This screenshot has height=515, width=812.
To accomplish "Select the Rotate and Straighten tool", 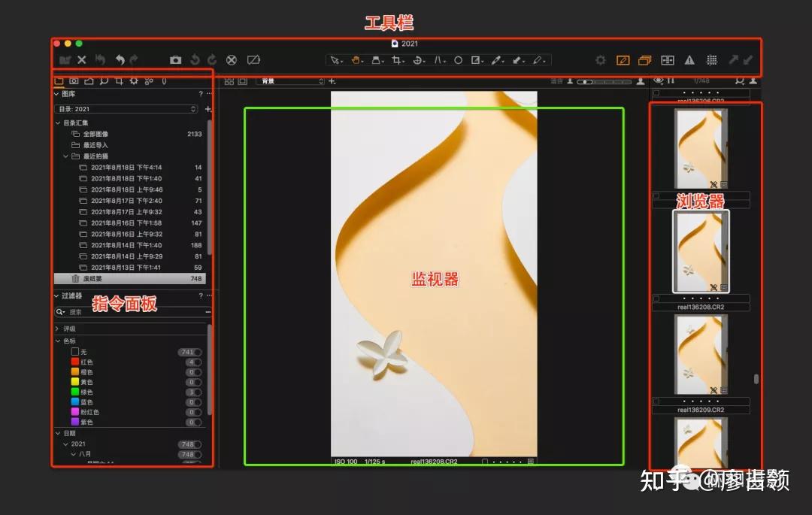I will pyautogui.click(x=417, y=60).
